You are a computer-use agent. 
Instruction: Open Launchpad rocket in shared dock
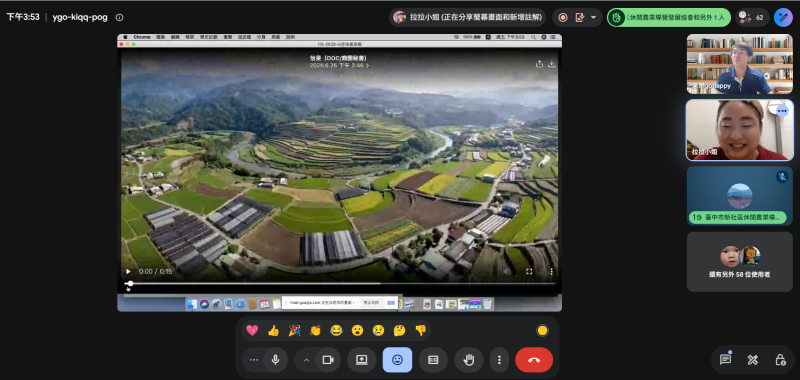tap(216, 304)
